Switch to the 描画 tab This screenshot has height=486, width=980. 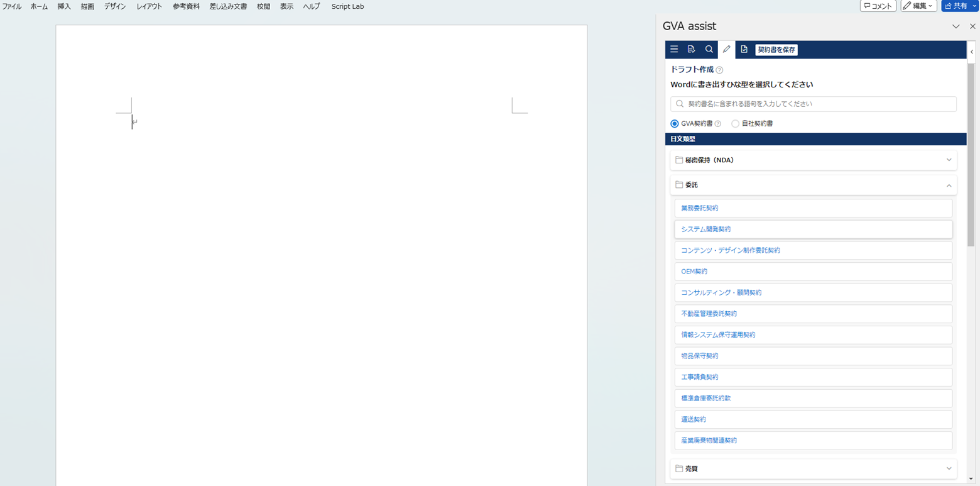87,6
